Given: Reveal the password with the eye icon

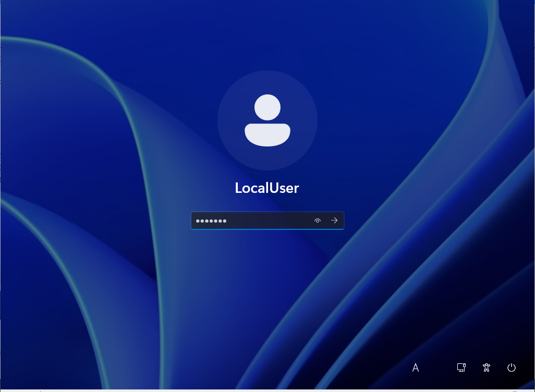Looking at the screenshot, I should [318, 220].
